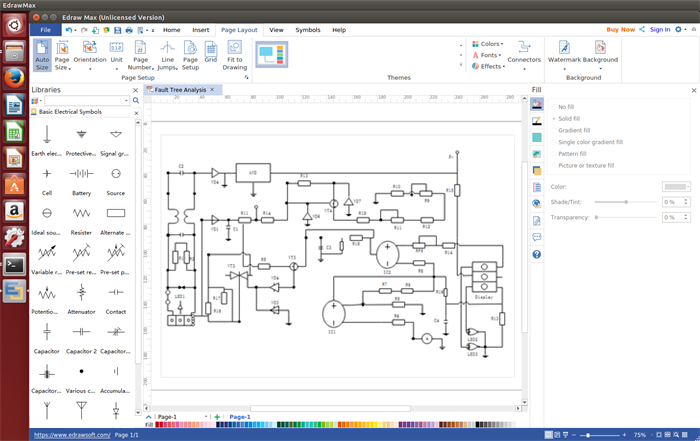Image resolution: width=700 pixels, height=441 pixels.
Task: Open the Symbols ribbon tab
Action: click(308, 30)
